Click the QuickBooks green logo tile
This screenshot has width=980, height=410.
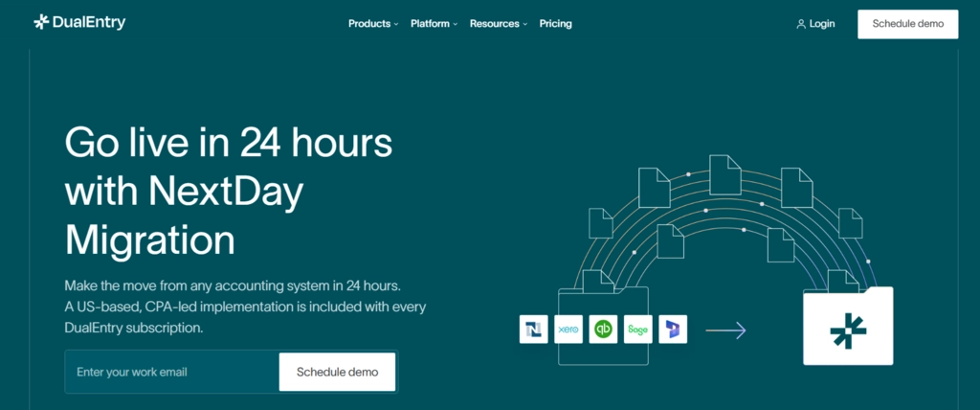click(x=603, y=330)
